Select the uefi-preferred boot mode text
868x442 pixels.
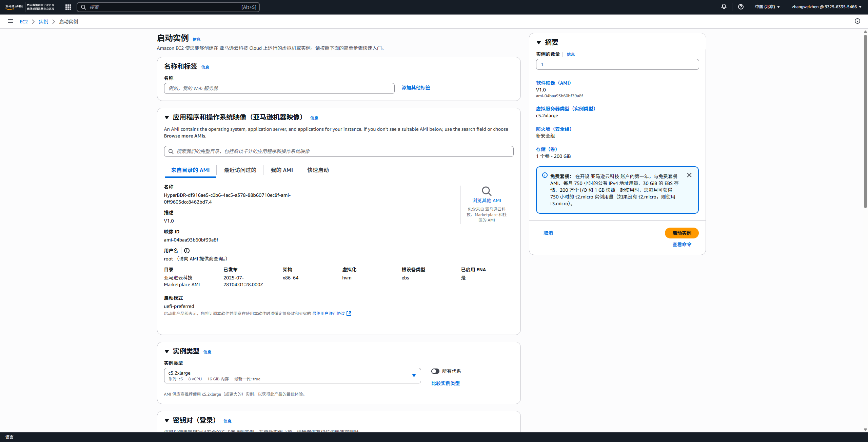[179, 306]
